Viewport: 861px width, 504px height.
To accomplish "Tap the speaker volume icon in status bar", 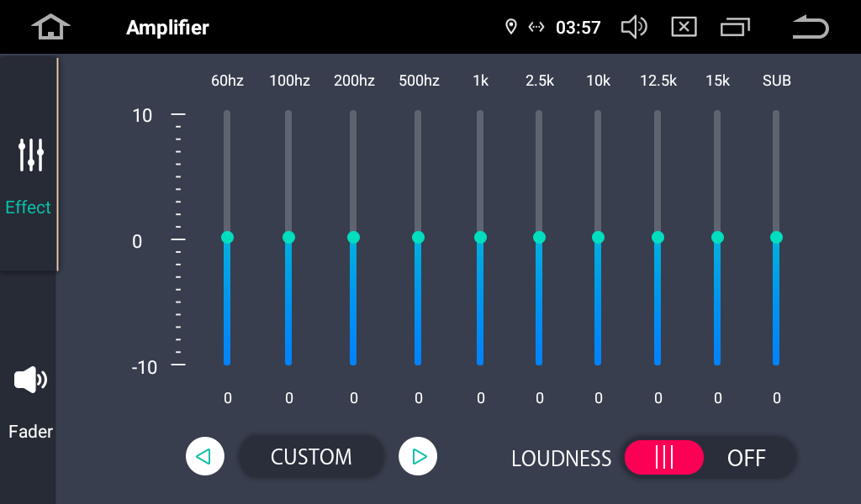I will coord(633,28).
